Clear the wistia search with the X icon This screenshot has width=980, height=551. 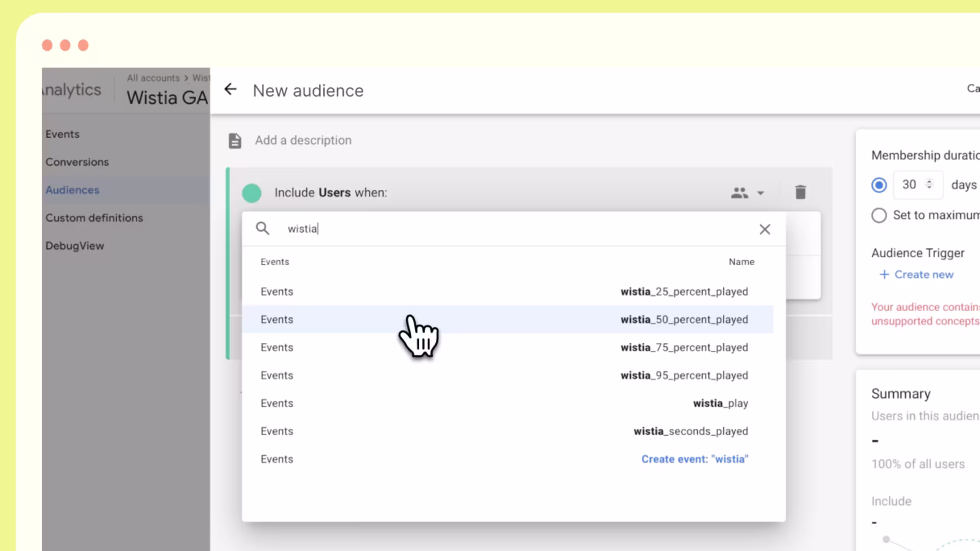pyautogui.click(x=765, y=229)
